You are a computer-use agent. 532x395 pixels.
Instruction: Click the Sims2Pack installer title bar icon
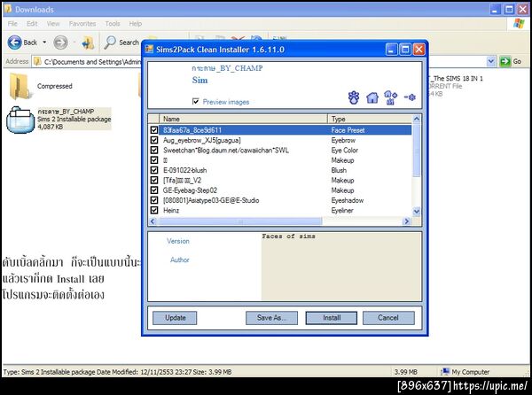point(149,50)
